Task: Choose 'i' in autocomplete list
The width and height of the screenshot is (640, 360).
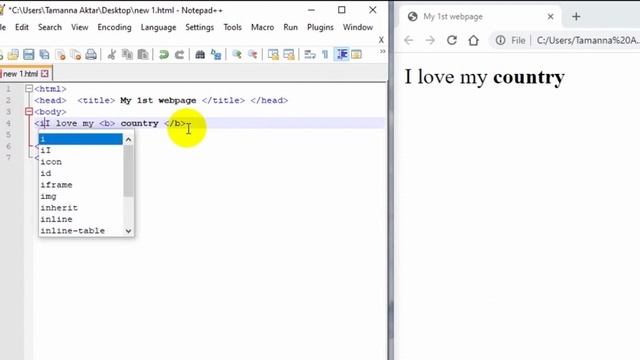Action: (80, 139)
